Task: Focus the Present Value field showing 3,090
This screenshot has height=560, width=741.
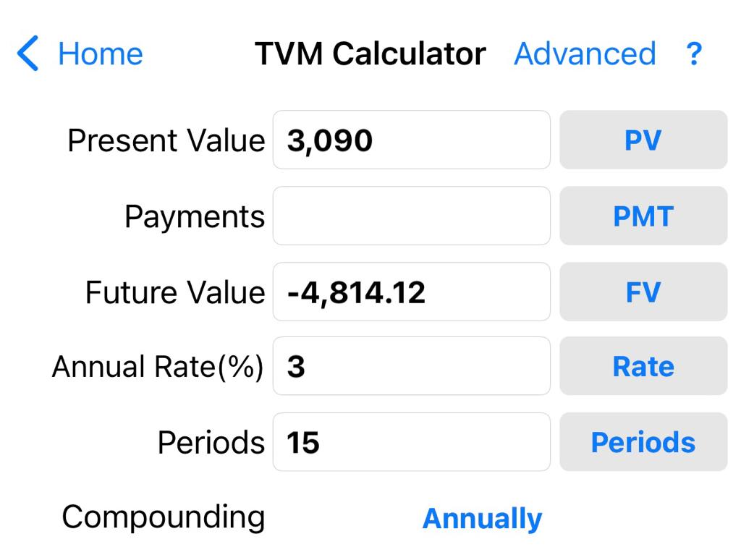Action: tap(411, 140)
